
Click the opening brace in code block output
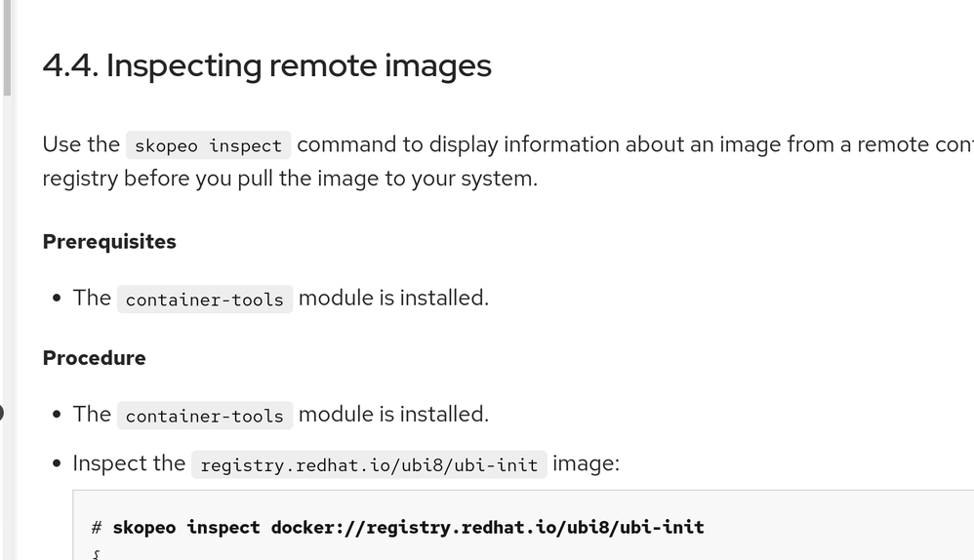point(96,554)
